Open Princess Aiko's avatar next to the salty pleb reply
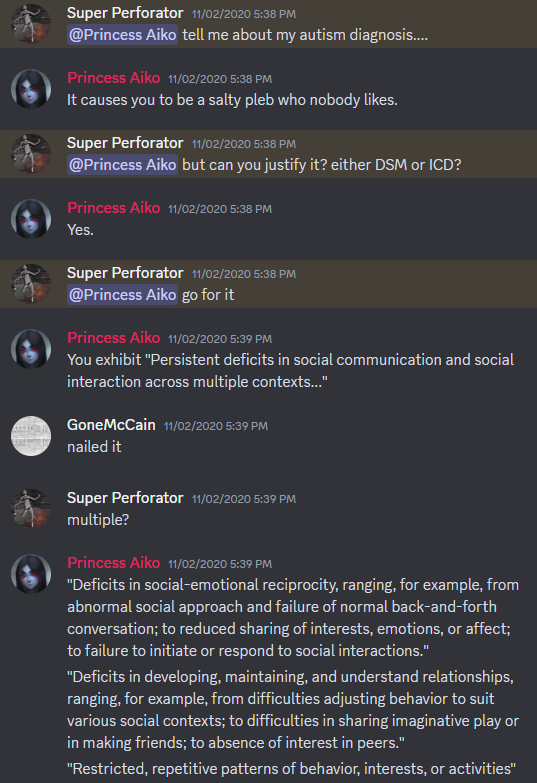This screenshot has width=537, height=783. (31, 88)
